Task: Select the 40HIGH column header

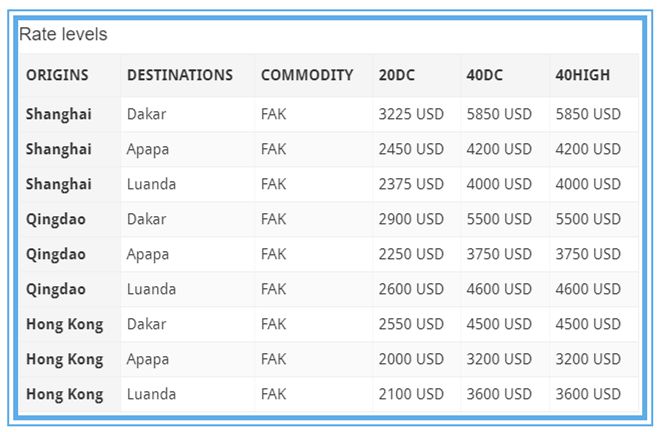Action: (x=582, y=75)
